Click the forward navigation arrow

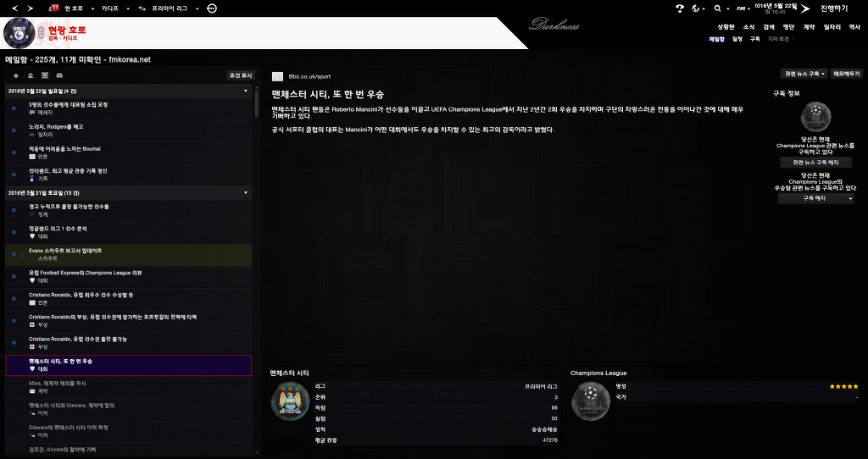coord(31,8)
